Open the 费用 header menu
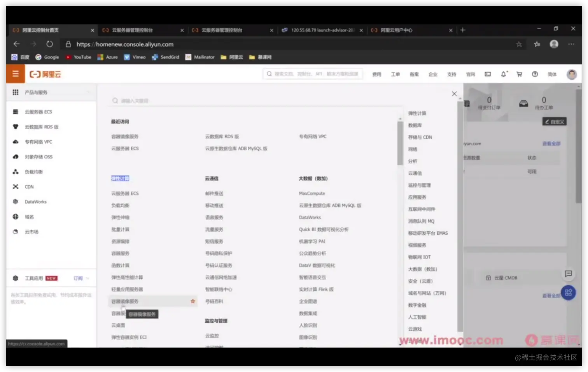 click(377, 74)
